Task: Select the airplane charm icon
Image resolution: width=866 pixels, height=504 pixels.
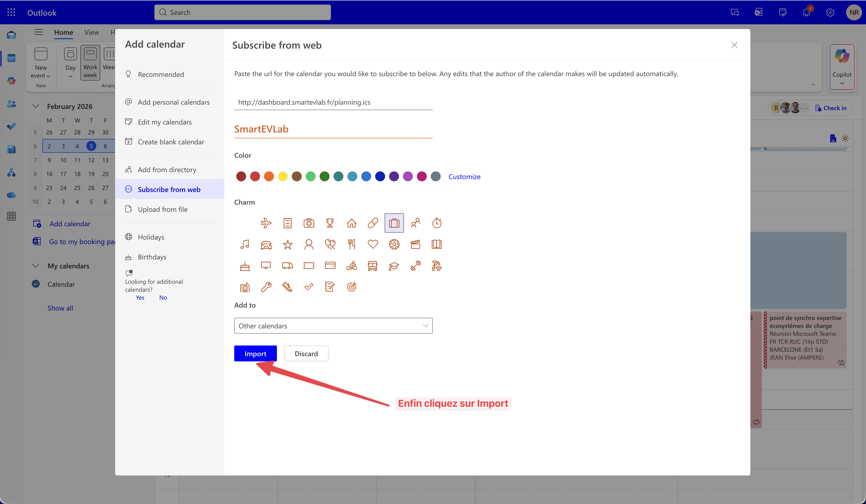Action: click(x=266, y=223)
